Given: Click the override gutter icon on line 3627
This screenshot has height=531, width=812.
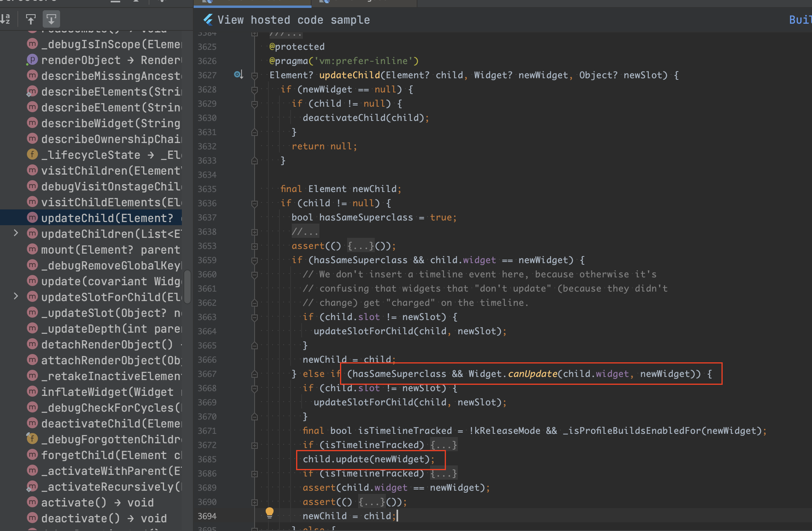Looking at the screenshot, I should pyautogui.click(x=238, y=74).
